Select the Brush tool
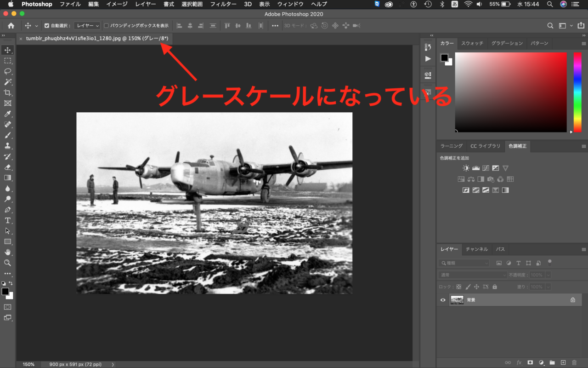The height and width of the screenshot is (368, 588). point(8,135)
